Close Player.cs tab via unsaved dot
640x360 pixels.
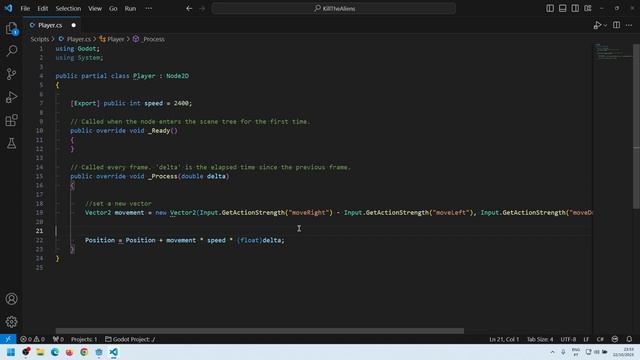(x=73, y=25)
